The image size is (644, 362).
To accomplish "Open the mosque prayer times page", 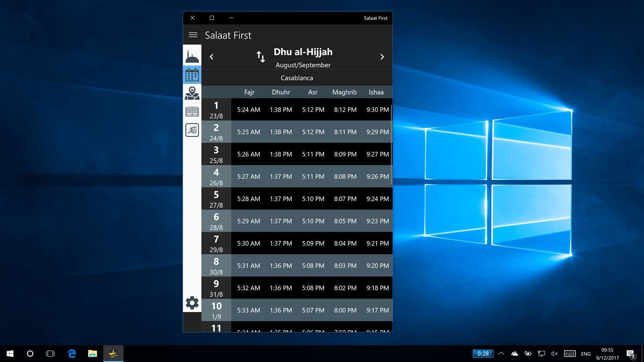I will pos(192,57).
